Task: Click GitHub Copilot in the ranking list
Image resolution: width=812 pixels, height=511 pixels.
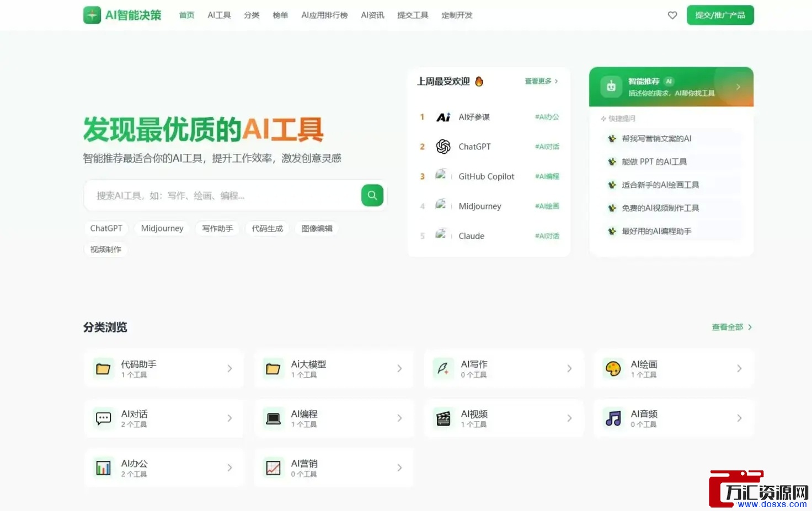Action: tap(486, 176)
